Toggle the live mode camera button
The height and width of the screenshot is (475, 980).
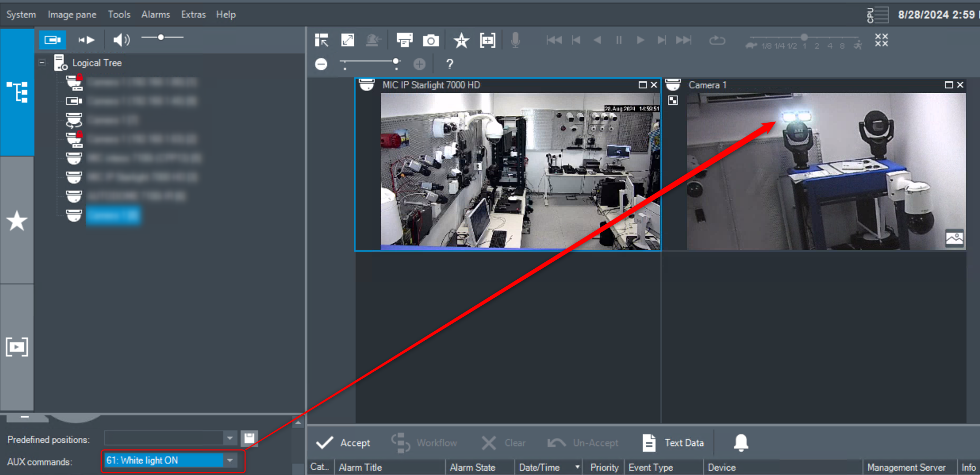coord(52,40)
